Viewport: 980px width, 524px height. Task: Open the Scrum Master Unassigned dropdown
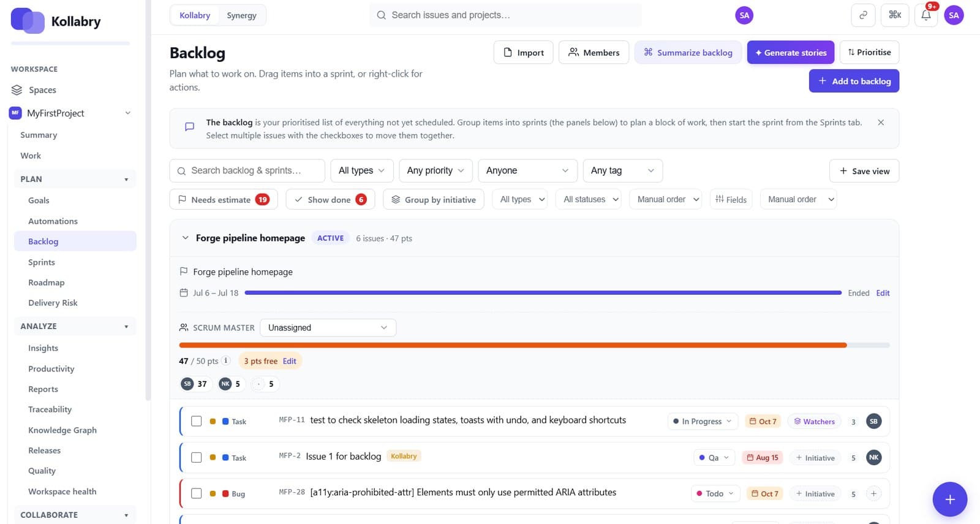[x=328, y=328]
